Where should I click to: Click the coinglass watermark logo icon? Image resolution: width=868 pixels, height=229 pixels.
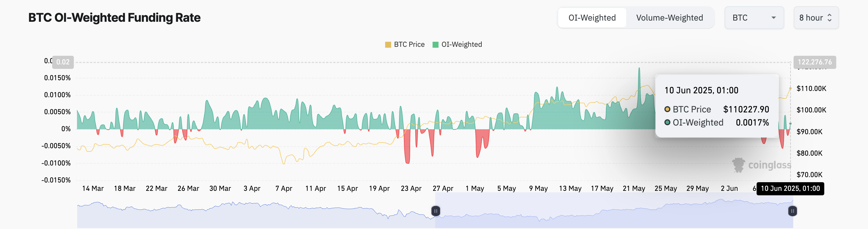pyautogui.click(x=738, y=165)
